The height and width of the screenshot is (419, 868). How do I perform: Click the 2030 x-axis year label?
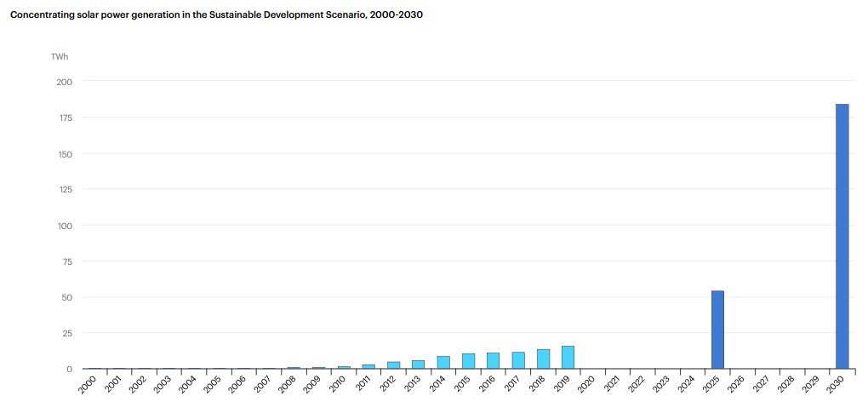click(x=839, y=384)
